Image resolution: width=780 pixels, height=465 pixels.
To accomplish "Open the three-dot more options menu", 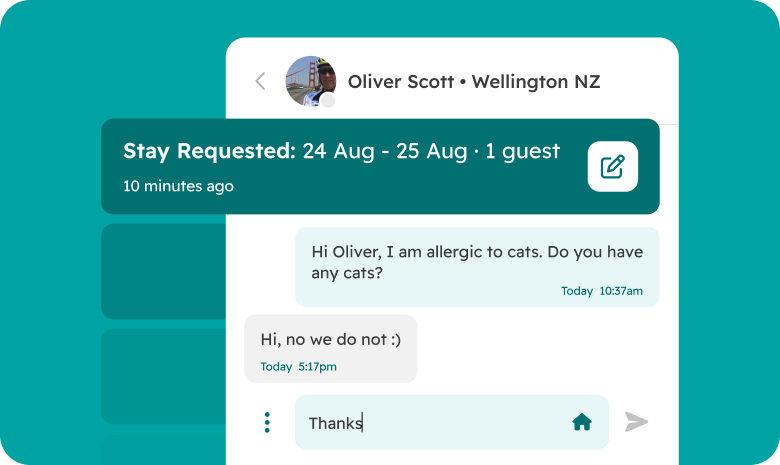I will point(267,423).
